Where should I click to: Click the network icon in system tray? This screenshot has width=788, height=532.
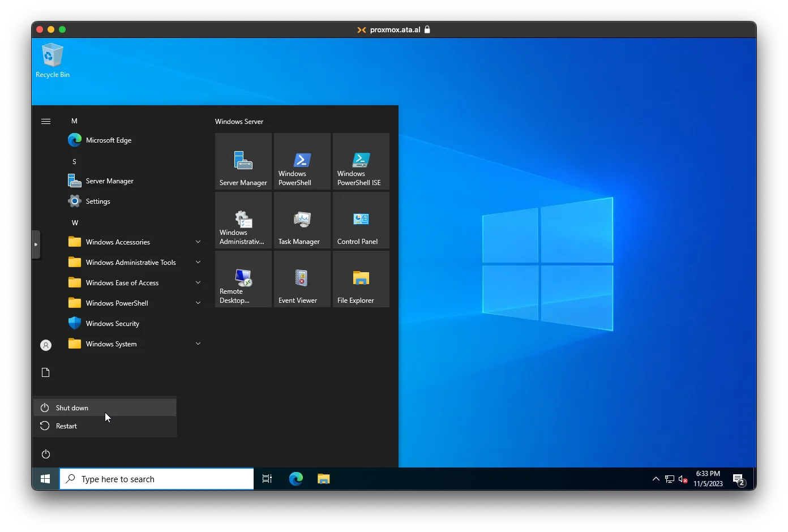click(670, 479)
